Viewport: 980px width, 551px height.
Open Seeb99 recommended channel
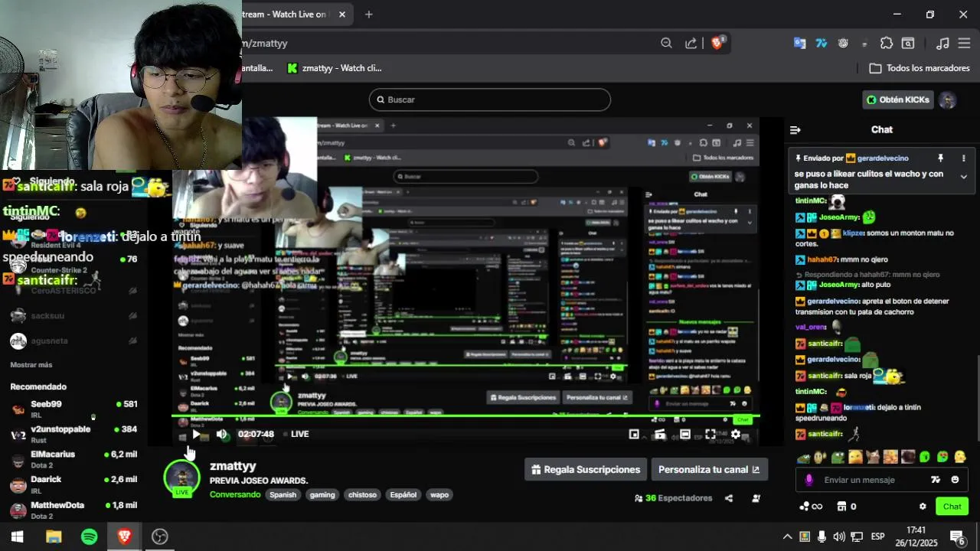click(73, 409)
